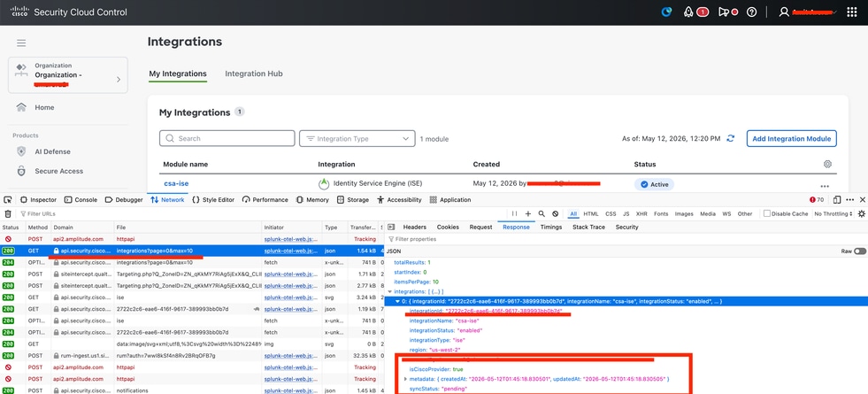Image resolution: width=868 pixels, height=394 pixels.
Task: Select GET integrations?page=0&max=10 request
Action: (x=191, y=251)
